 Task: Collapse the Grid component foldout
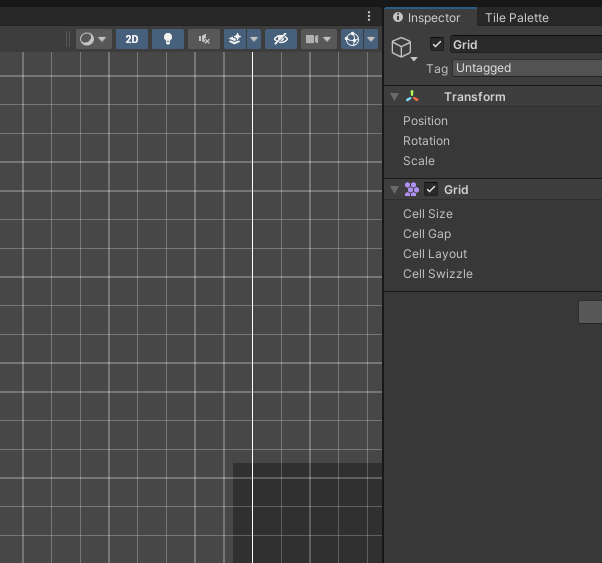coord(394,190)
